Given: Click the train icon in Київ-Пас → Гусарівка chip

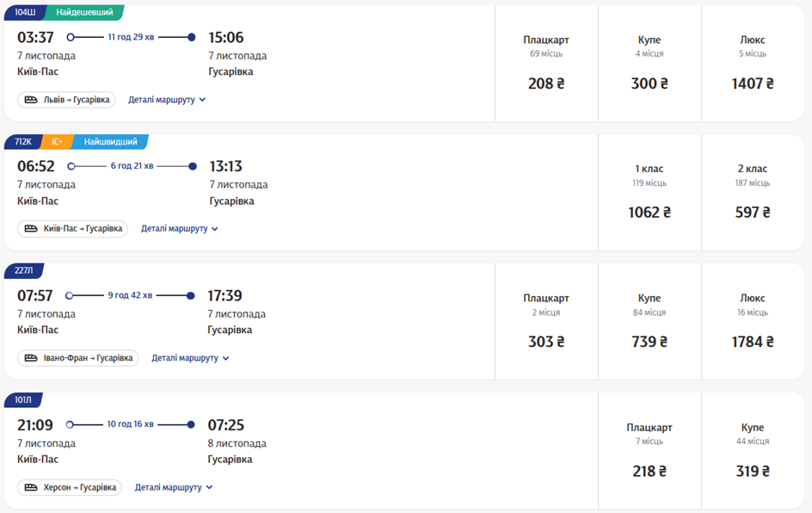Looking at the screenshot, I should pyautogui.click(x=31, y=229).
